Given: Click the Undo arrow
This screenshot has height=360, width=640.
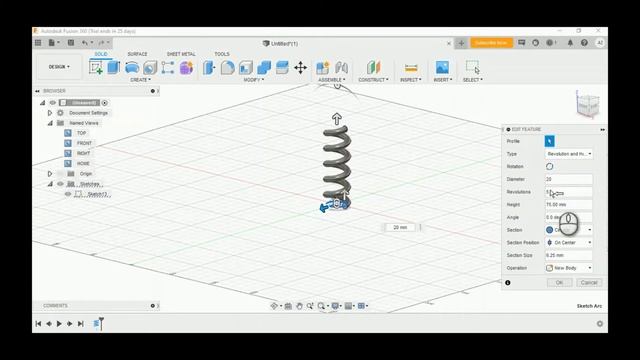Looking at the screenshot, I should [84, 42].
